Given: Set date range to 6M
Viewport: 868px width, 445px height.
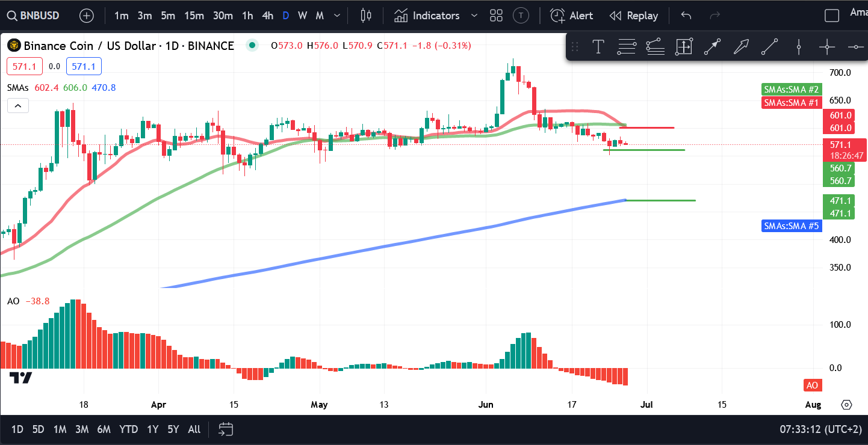Looking at the screenshot, I should click(104, 429).
